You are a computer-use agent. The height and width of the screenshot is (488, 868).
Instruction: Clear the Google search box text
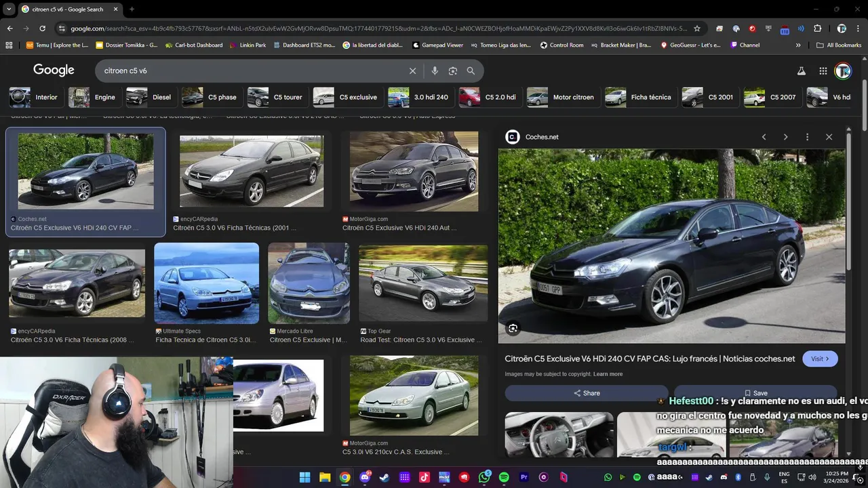412,70
